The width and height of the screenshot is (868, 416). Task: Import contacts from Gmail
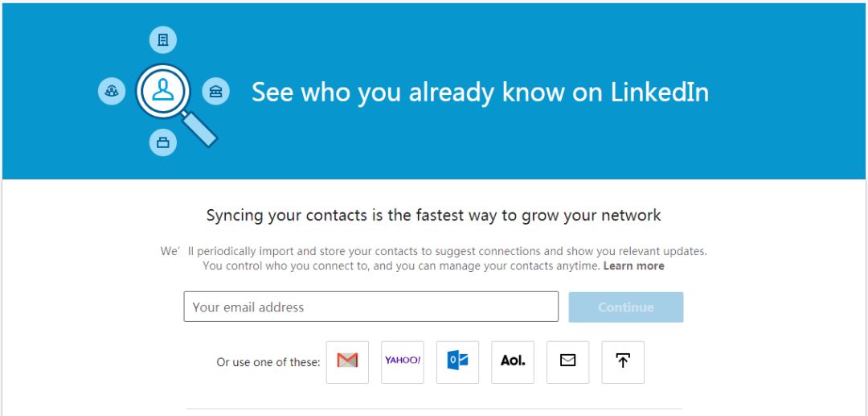click(x=347, y=362)
